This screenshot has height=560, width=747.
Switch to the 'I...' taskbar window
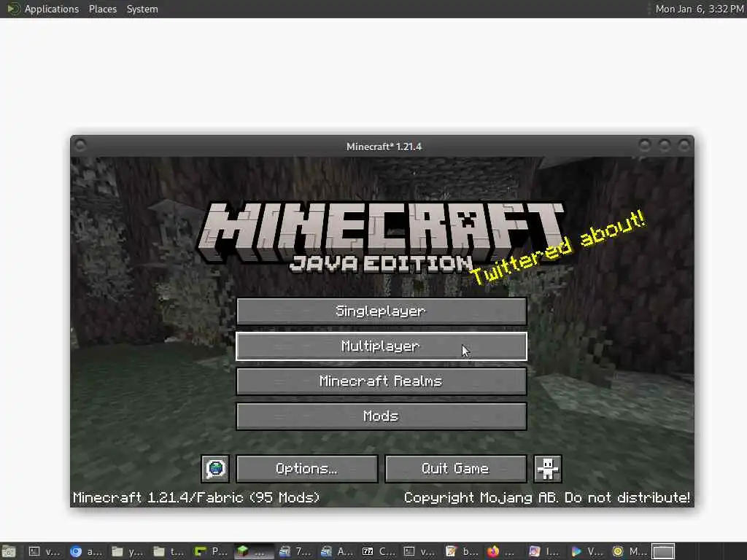[x=544, y=551]
